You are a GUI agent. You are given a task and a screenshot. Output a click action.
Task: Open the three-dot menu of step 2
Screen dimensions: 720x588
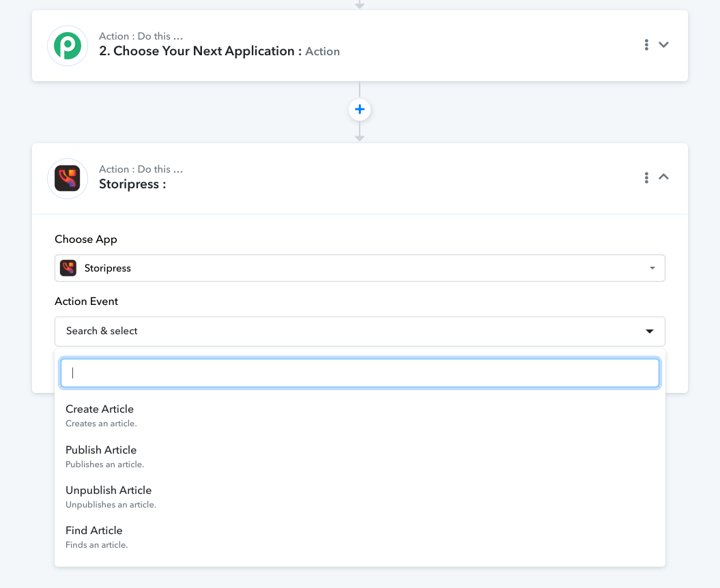click(646, 44)
